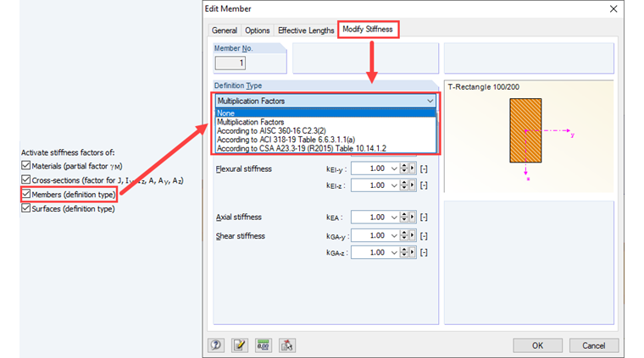Expand kGA-y shear stiffness value dropdown
The width and height of the screenshot is (644, 358).
point(394,235)
